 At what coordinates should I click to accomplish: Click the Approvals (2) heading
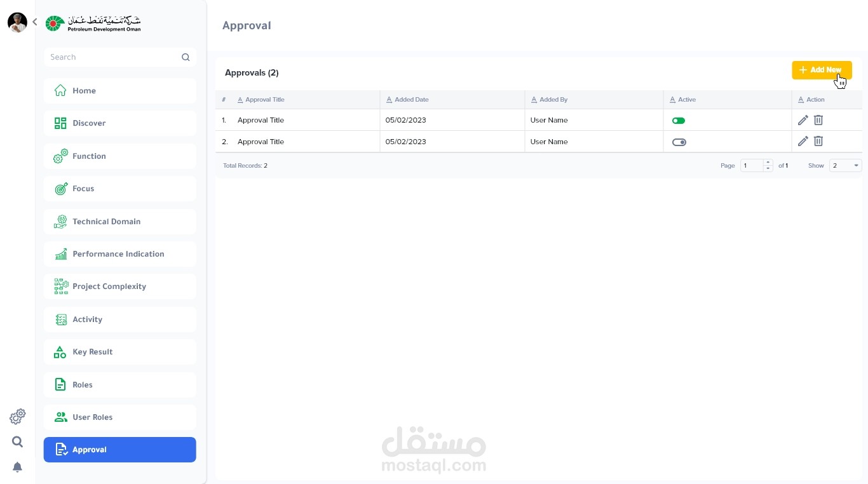click(x=252, y=73)
